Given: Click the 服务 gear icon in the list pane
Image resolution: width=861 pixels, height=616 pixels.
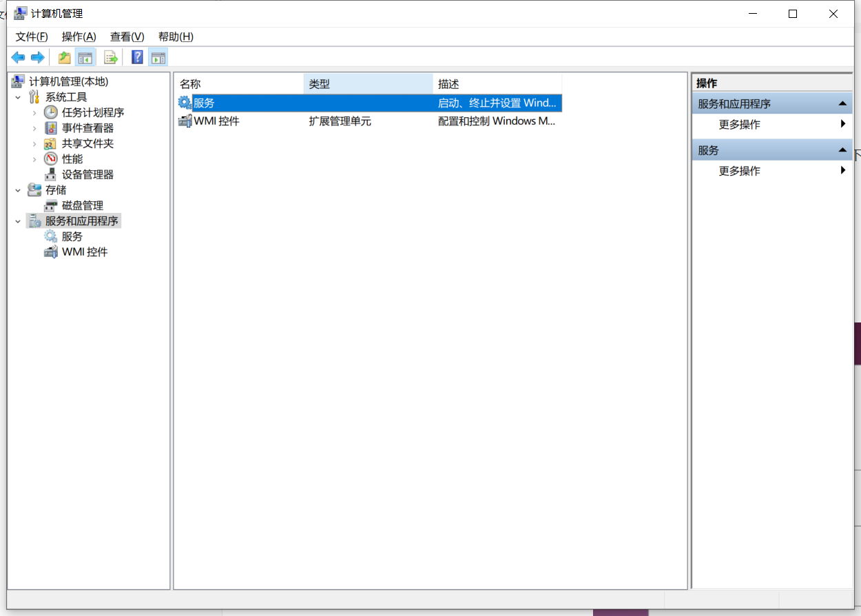Looking at the screenshot, I should click(x=185, y=103).
